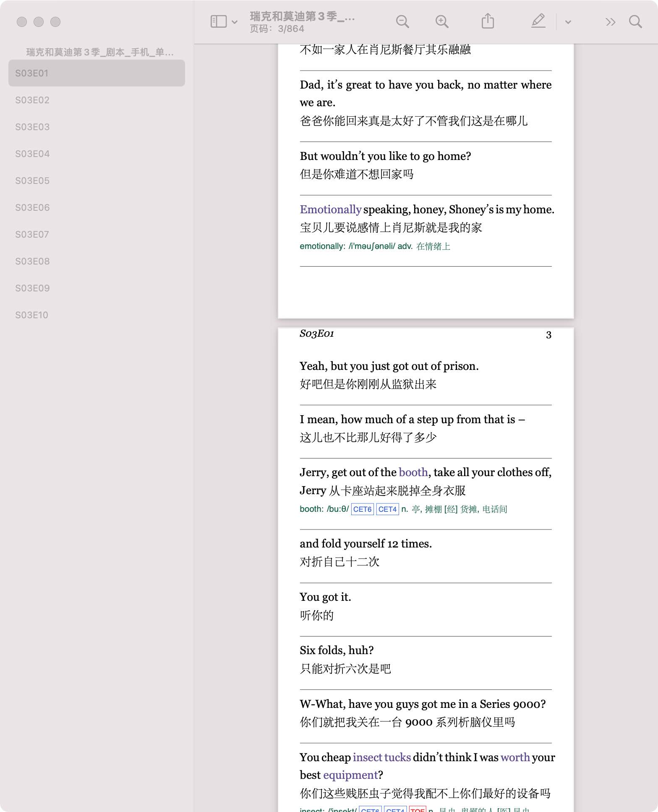Open S03E08 in the sidebar
This screenshot has width=658, height=812.
coord(97,261)
